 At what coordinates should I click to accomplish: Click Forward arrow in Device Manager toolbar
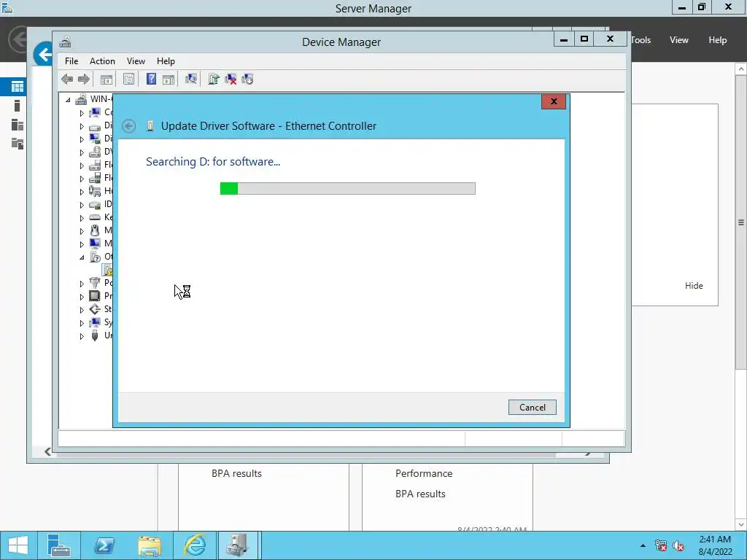coord(83,79)
